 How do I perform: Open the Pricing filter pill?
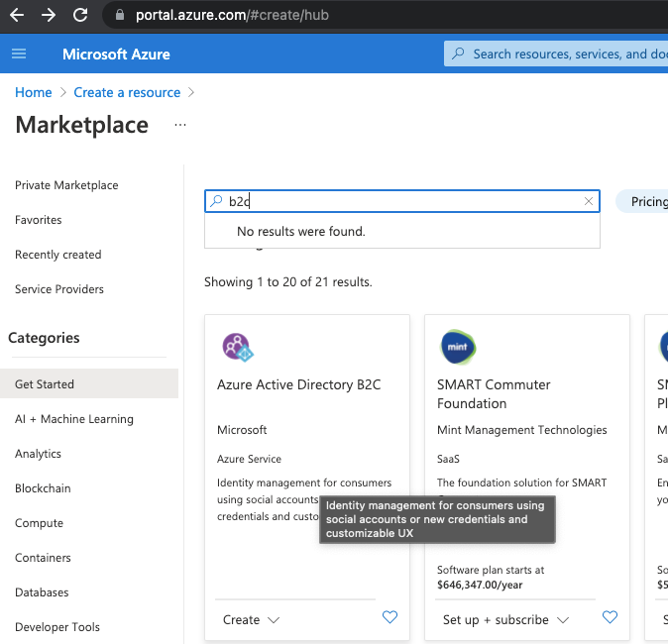(642, 201)
